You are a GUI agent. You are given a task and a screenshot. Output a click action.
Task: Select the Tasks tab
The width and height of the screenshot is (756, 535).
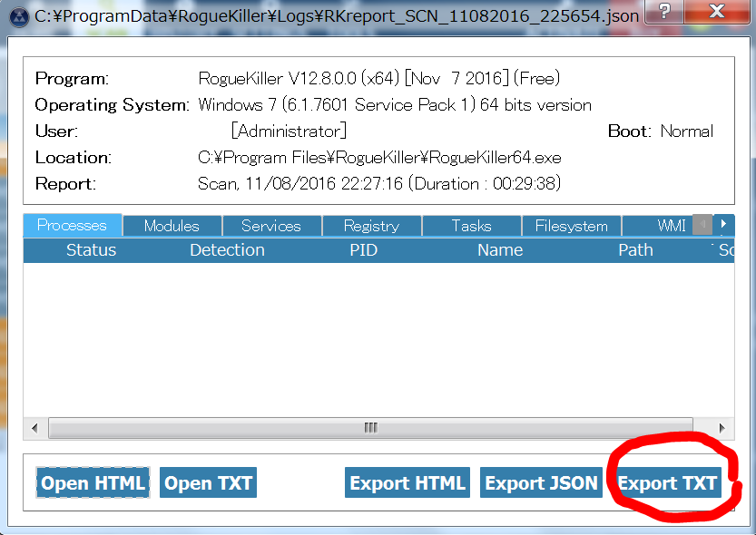tap(471, 226)
